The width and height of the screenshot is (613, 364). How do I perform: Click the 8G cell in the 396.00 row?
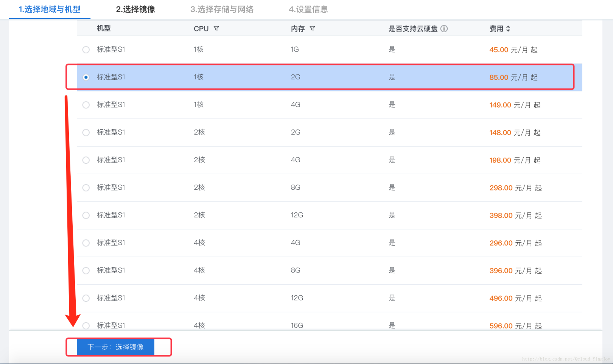(296, 270)
